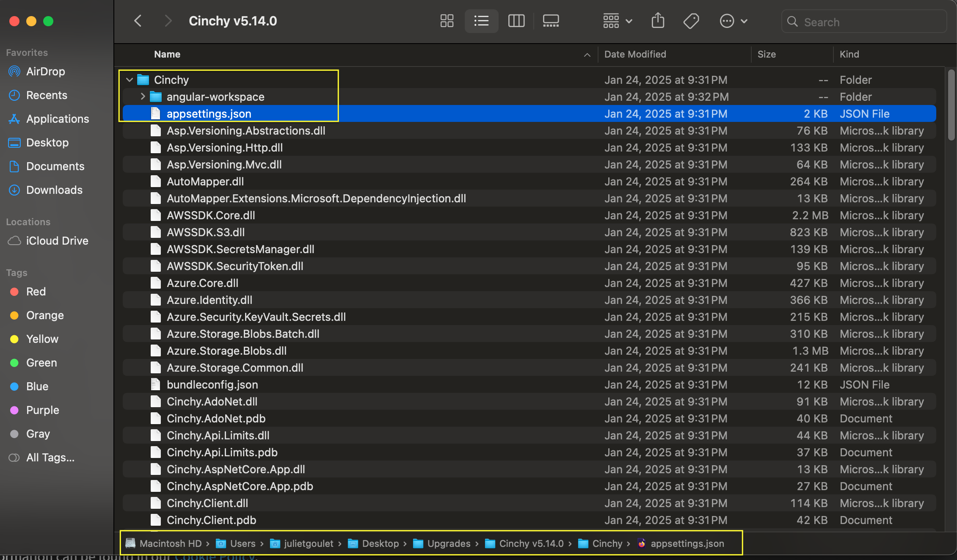
Task: Click Cinchy v5.14.0 in path bar
Action: coord(524,543)
